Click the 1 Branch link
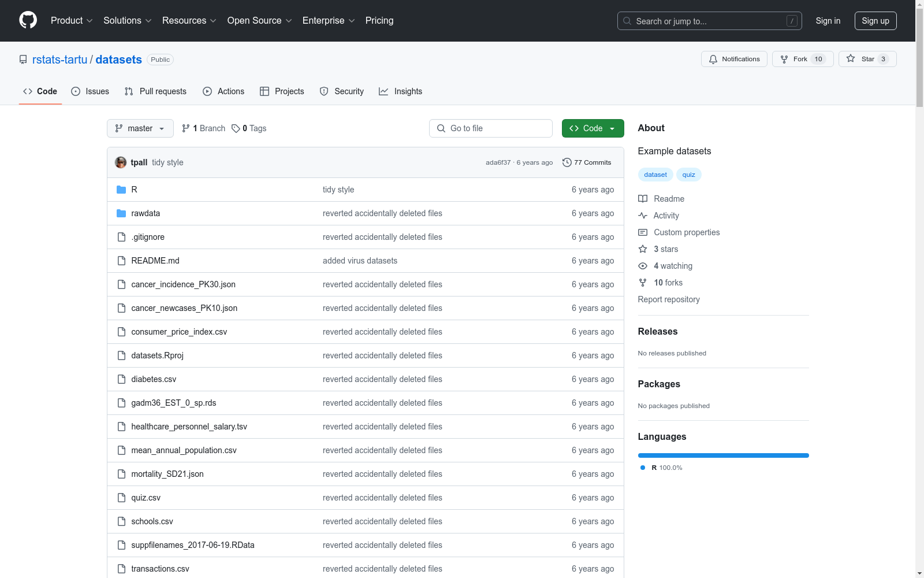 203,128
